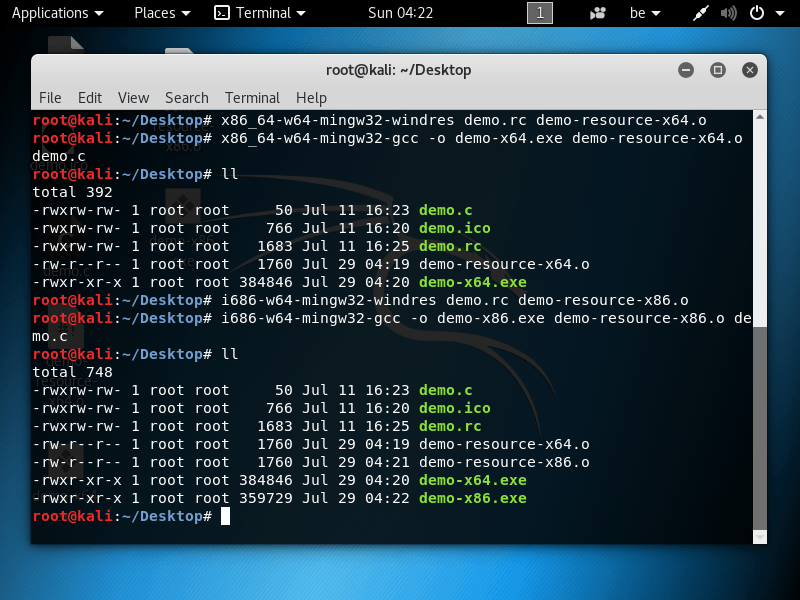Open the File menu

pos(50,97)
